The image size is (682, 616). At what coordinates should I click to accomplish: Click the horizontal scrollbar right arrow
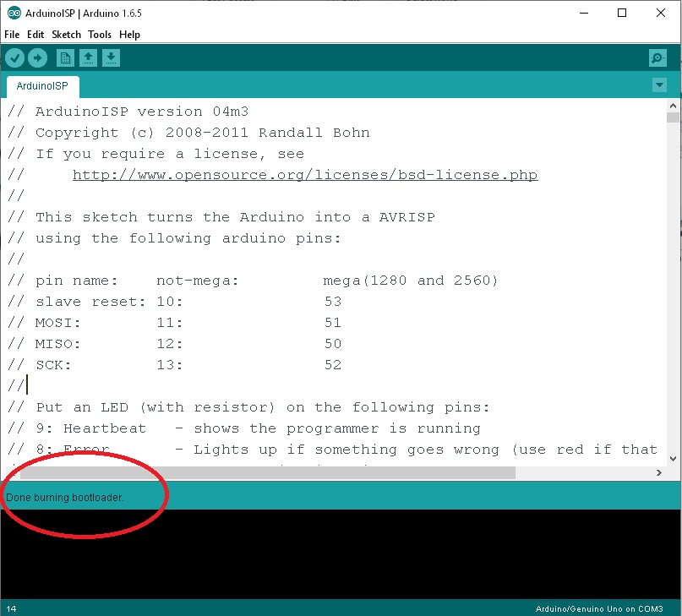[x=659, y=473]
